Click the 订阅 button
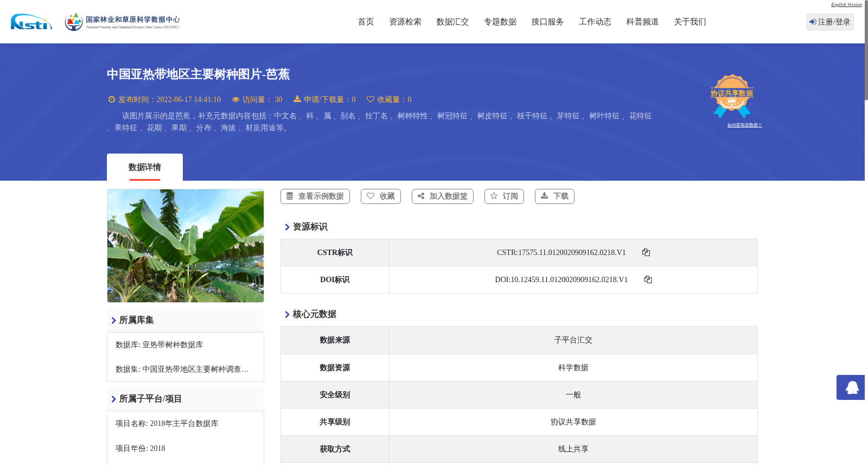Screen dimensions: 868x465 pos(504,196)
